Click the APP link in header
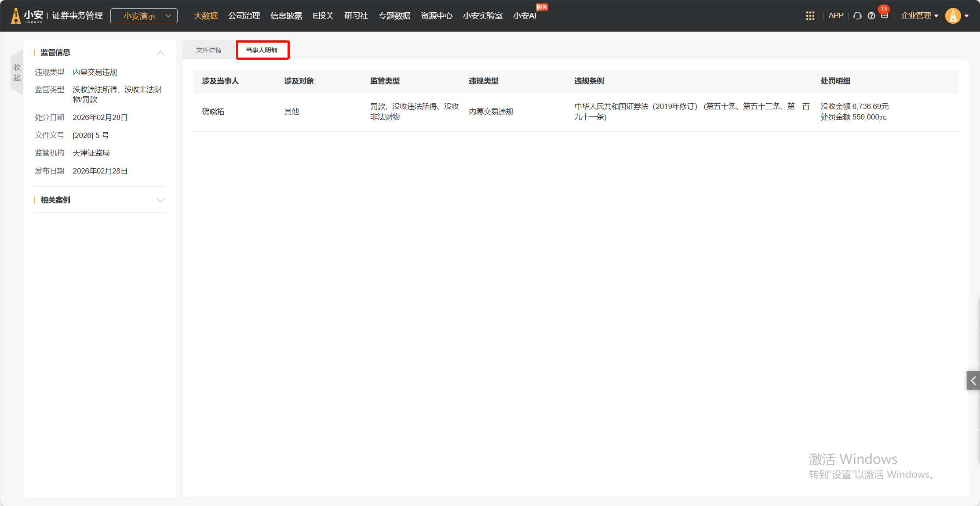The width and height of the screenshot is (980, 506). pos(835,16)
